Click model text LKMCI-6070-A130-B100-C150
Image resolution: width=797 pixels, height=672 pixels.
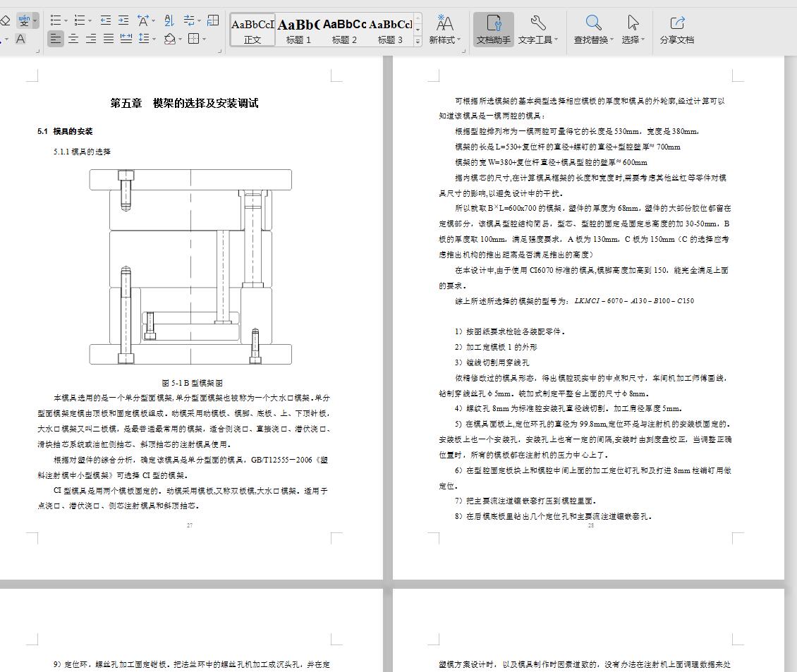[634, 300]
